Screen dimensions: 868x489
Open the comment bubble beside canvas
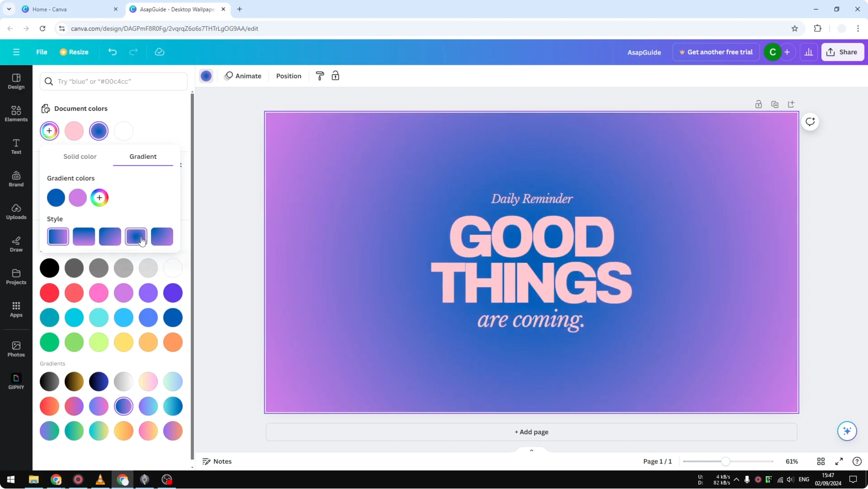point(810,122)
